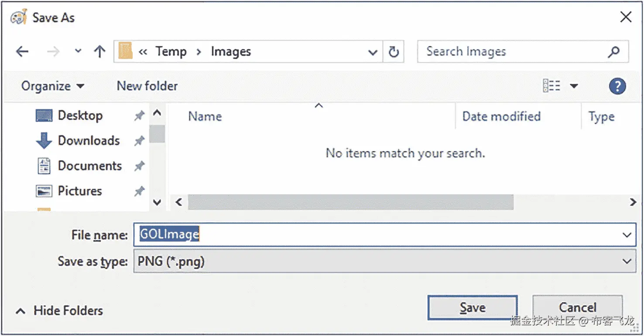This screenshot has height=336, width=644.
Task: Start a search with the magnifier icon
Action: (614, 51)
